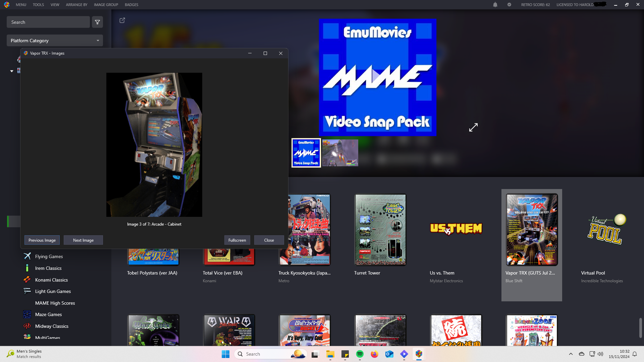Viewport: 644px width, 362px height.
Task: Click the checkmark status icon in title bar
Action: (509, 5)
